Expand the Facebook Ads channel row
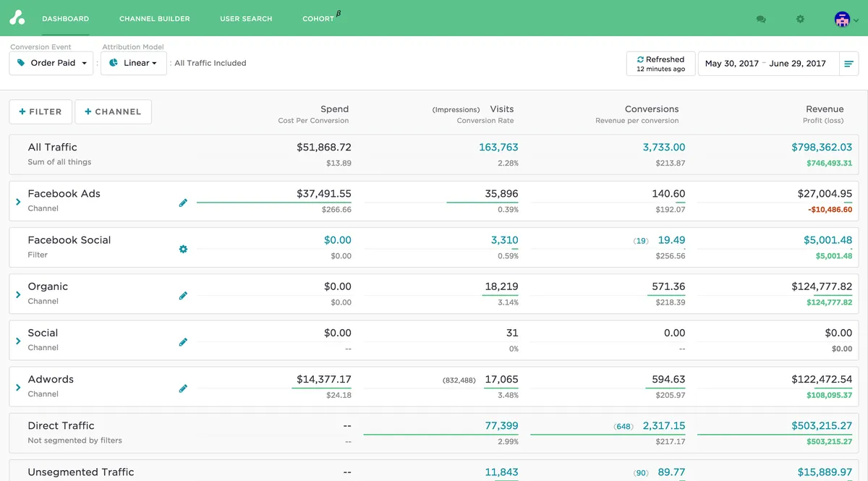868x481 pixels. [18, 202]
